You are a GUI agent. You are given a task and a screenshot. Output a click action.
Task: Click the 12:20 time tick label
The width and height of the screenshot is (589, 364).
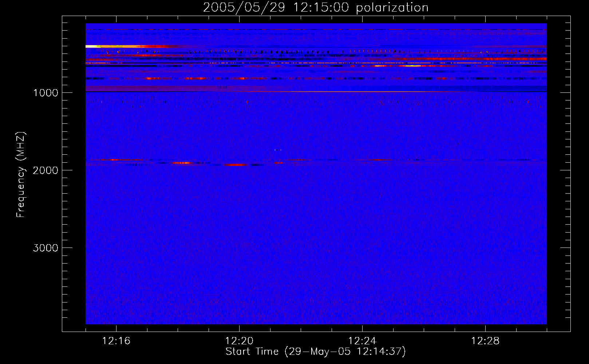coord(239,341)
